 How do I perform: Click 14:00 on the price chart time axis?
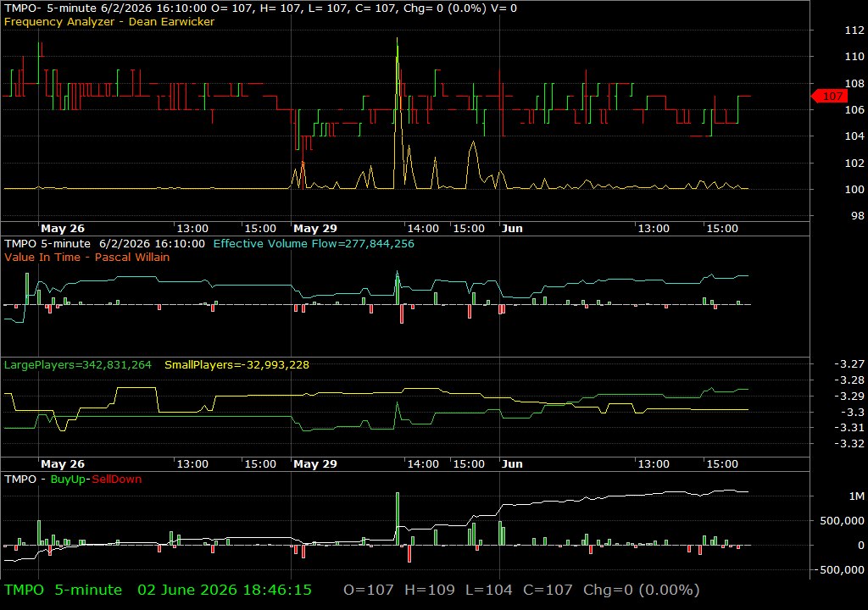click(x=423, y=229)
